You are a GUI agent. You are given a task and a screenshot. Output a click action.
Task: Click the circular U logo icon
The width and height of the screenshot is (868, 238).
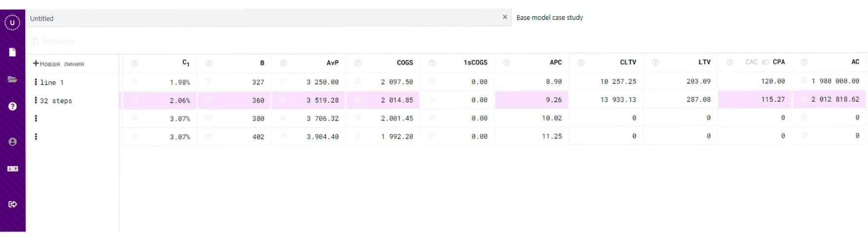click(12, 23)
